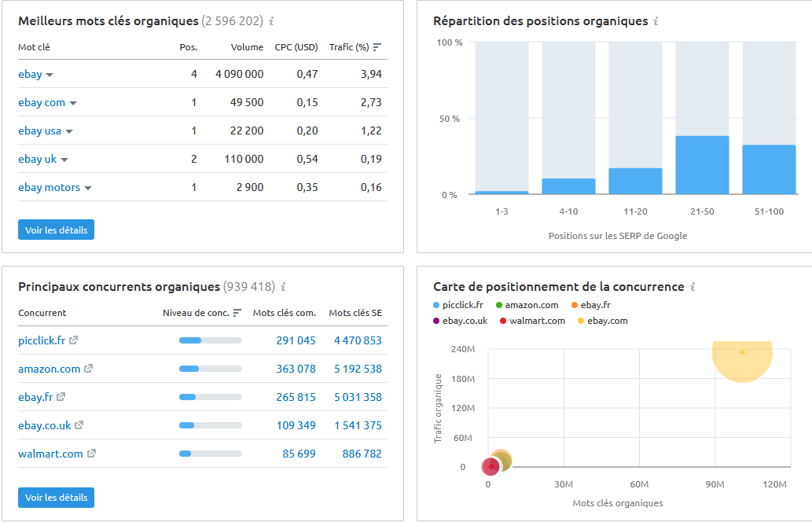812x522 pixels.
Task: Open picclick.fr external link icon
Action: click(74, 340)
